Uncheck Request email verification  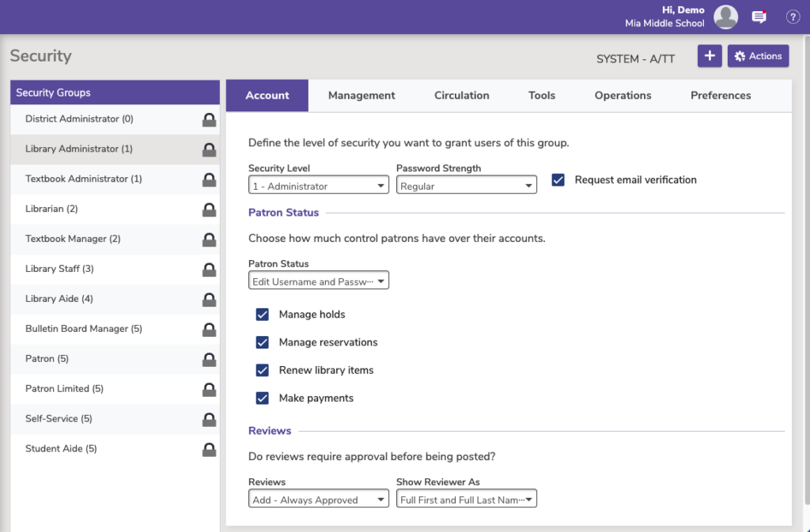558,180
